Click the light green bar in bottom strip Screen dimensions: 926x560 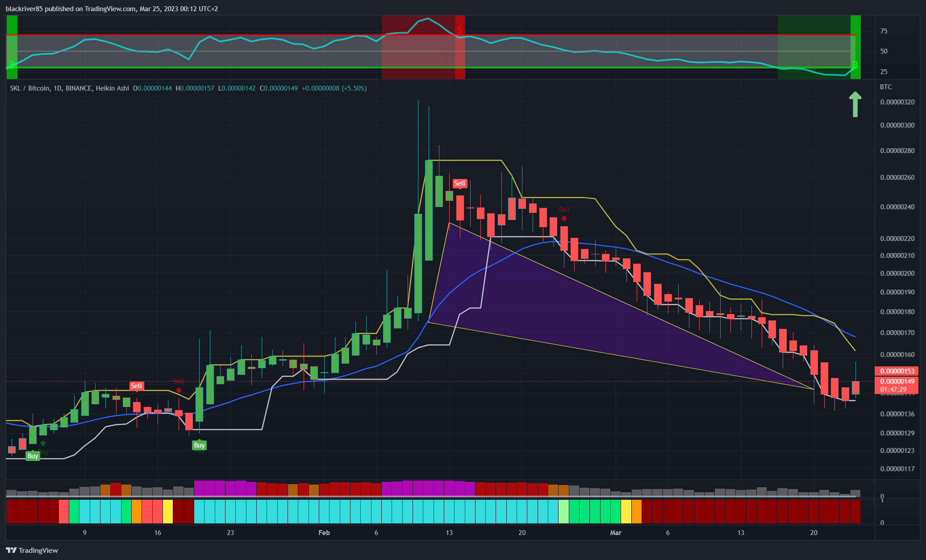click(563, 511)
